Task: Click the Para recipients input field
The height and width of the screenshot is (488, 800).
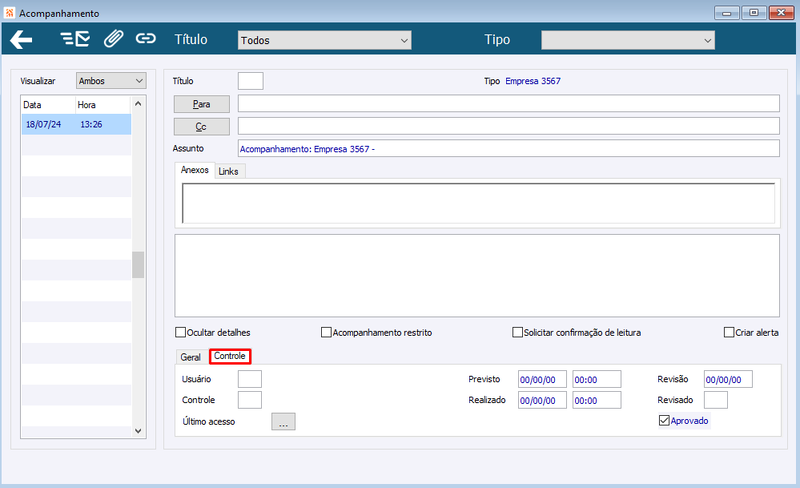Action: [509, 104]
